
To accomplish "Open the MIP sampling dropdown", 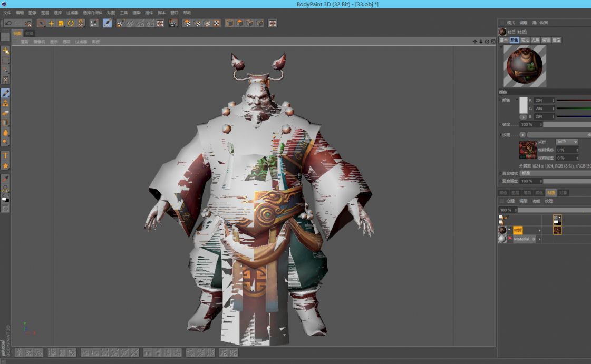I will click(567, 142).
